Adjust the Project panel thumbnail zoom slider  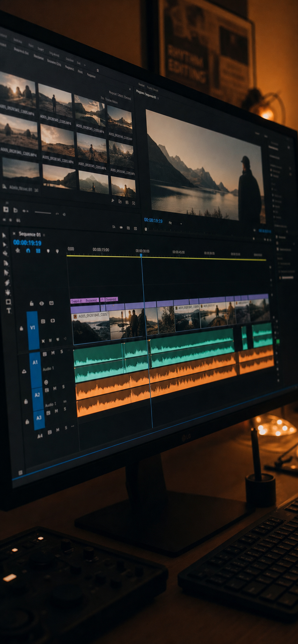[x=43, y=212]
